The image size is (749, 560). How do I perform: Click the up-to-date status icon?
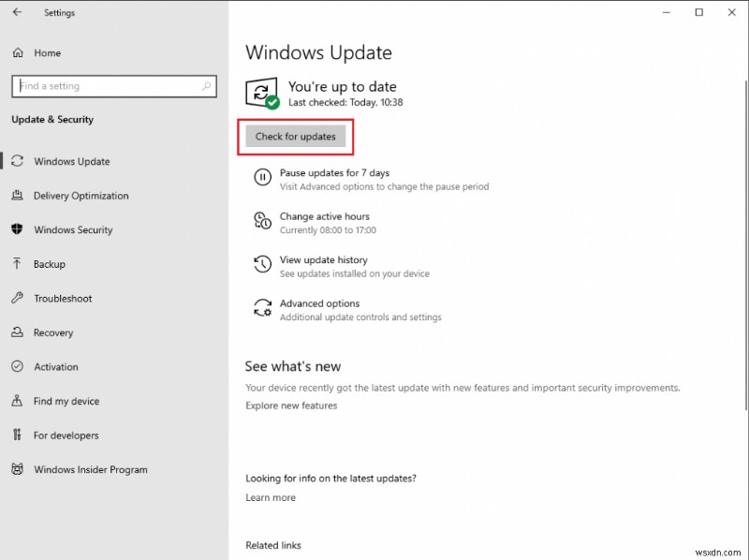262,93
